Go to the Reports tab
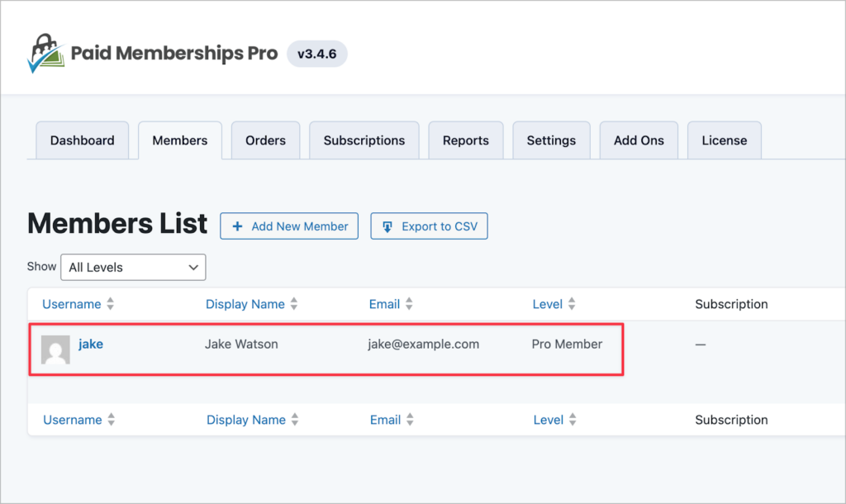 coord(465,140)
